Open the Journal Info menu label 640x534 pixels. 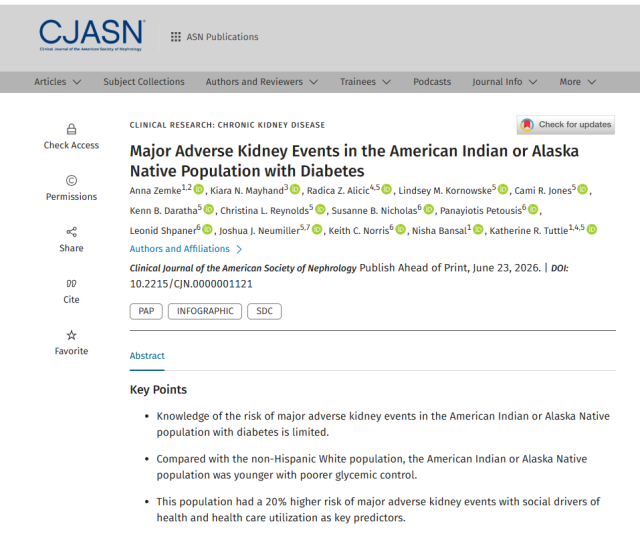pos(497,82)
